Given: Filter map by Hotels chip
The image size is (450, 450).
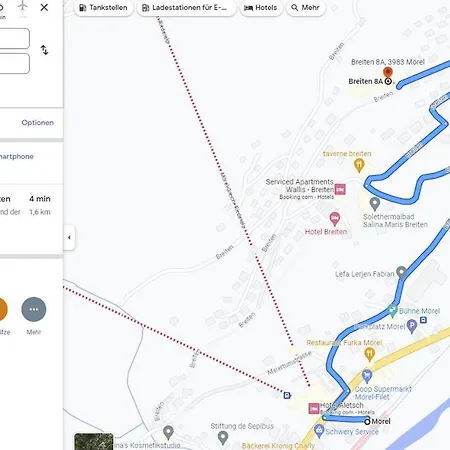Looking at the screenshot, I should tap(261, 7).
